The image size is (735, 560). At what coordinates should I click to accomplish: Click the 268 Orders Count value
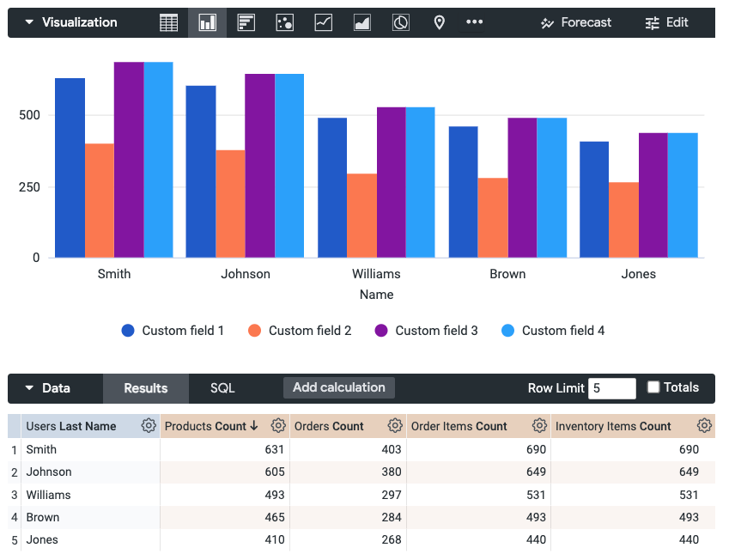(x=392, y=540)
